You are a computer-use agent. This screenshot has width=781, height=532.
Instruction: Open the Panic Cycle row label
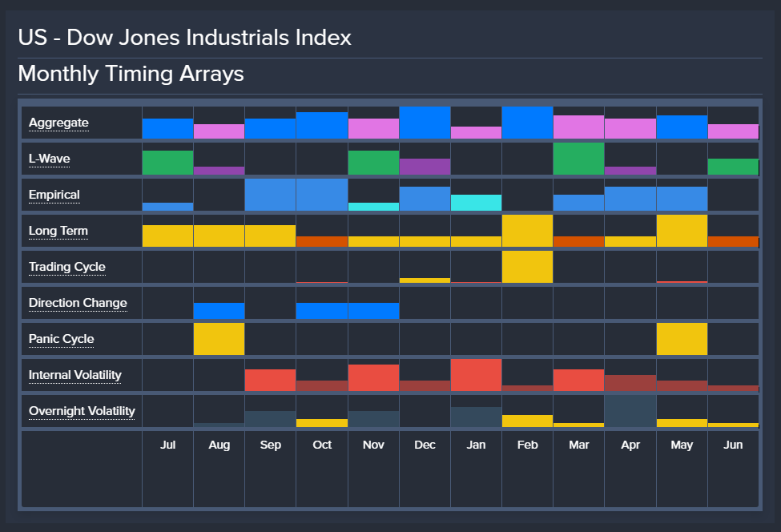[61, 339]
